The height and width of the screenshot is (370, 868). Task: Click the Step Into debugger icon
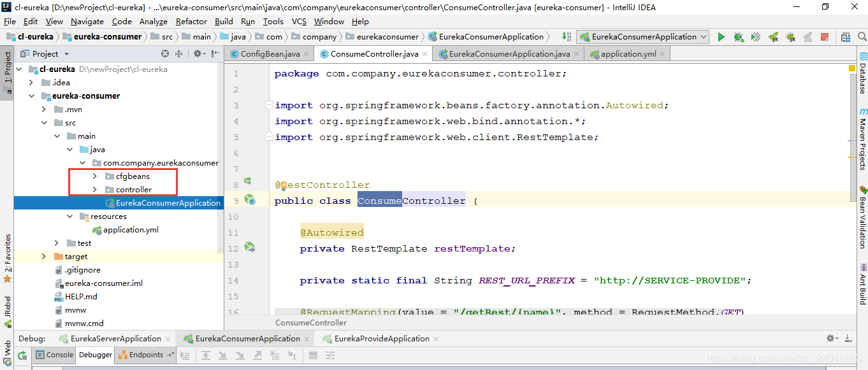pyautogui.click(x=223, y=355)
